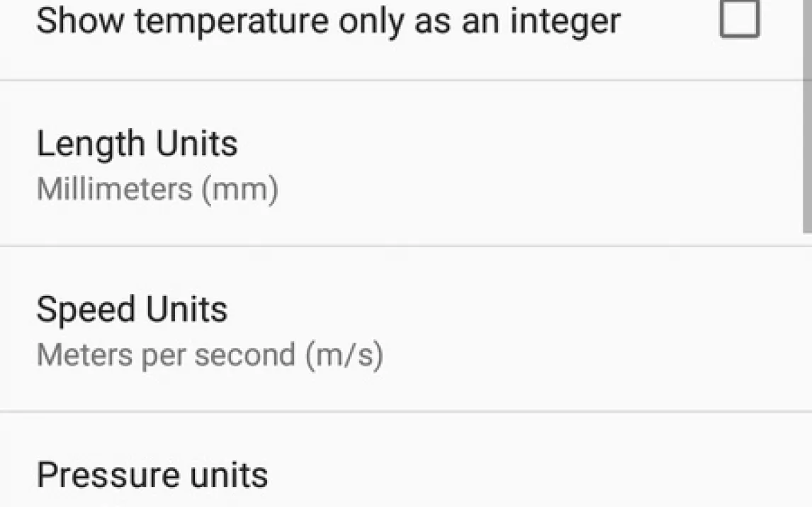The height and width of the screenshot is (507, 812).
Task: Click the Millimeters (mm) value text
Action: pyautogui.click(x=157, y=189)
